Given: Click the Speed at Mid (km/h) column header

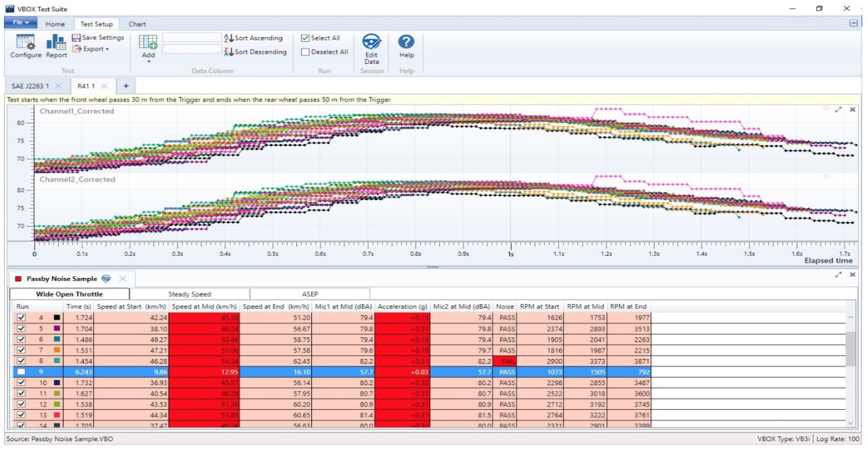Looking at the screenshot, I should click(204, 306).
